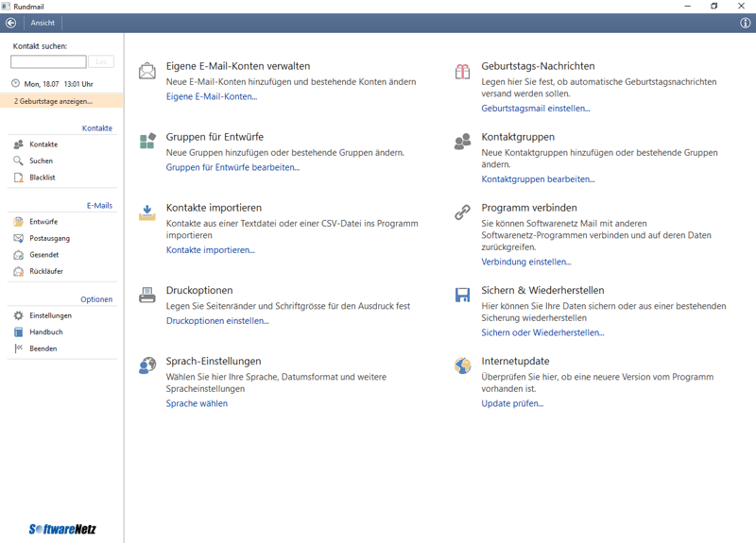Open the info icon at top right
Screen dimensions: 756x543
[745, 23]
